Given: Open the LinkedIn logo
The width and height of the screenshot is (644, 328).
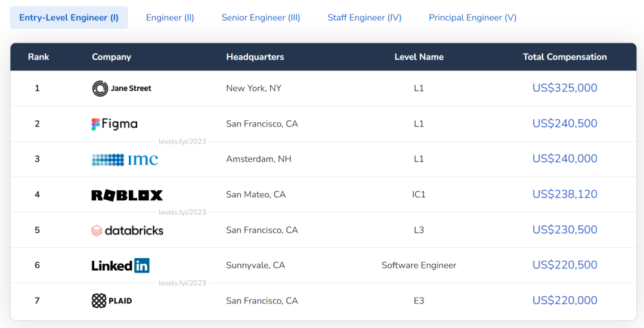Looking at the screenshot, I should coord(120,265).
